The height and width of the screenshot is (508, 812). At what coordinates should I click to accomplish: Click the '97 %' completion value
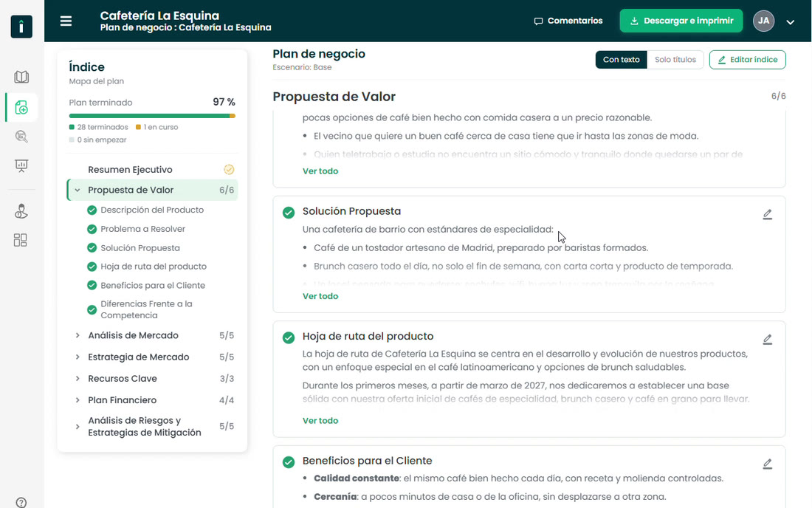pos(224,102)
